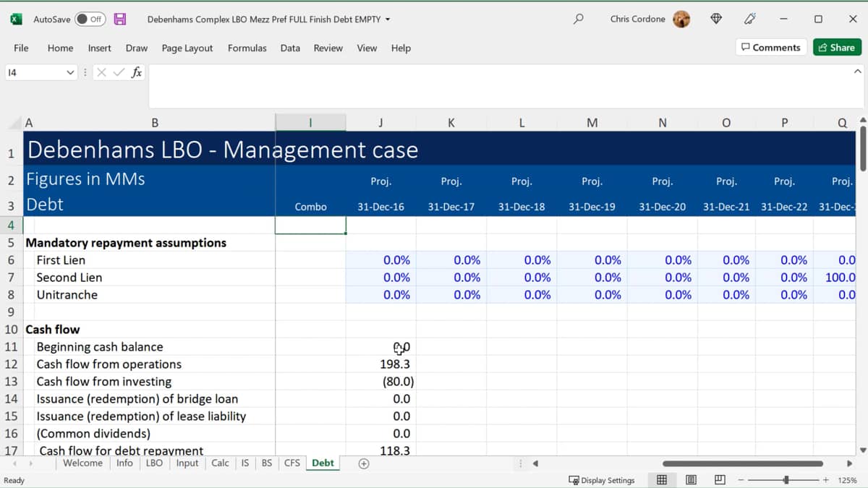Click the pen coming soon icon
The image size is (868, 488).
point(750,20)
